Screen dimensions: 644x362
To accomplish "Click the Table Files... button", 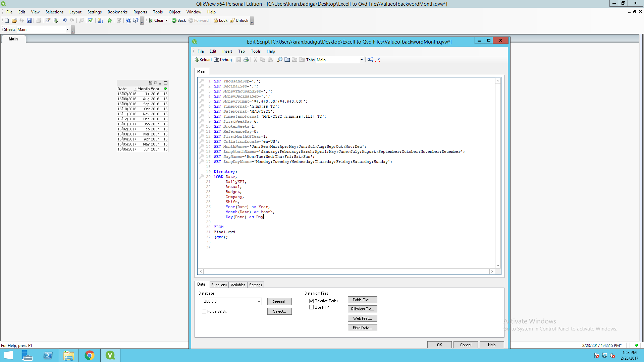I will click(x=362, y=300).
